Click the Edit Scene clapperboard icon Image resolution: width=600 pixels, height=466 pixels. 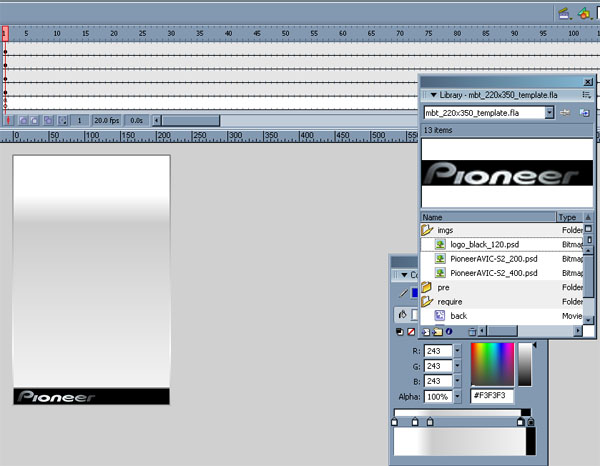coord(563,14)
